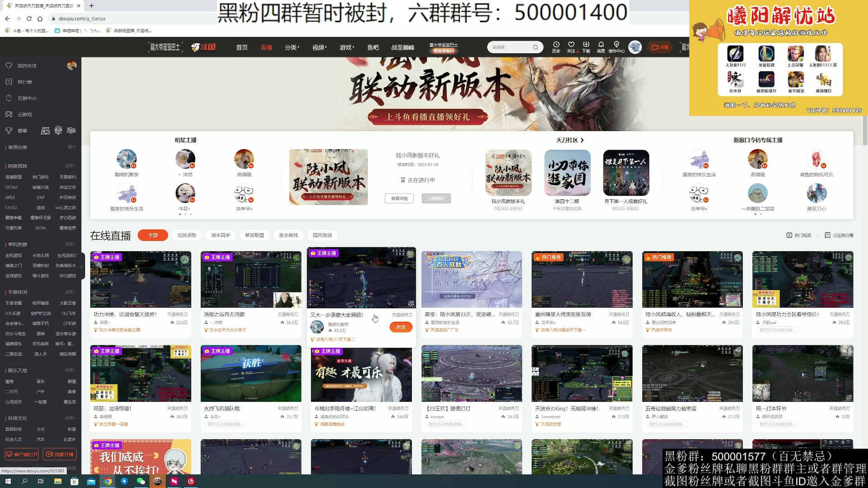868x488 pixels.
Task: Select the 论剑求败 filter tab
Action: click(x=186, y=235)
